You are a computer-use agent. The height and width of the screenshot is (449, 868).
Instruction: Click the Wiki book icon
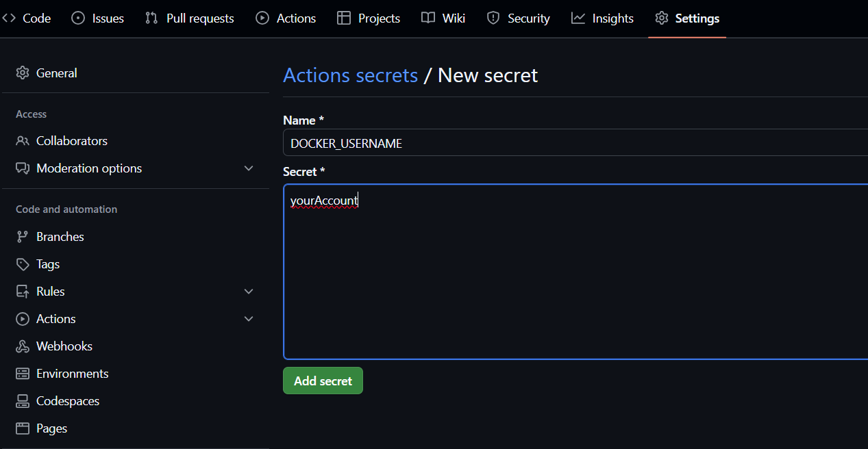pos(428,18)
